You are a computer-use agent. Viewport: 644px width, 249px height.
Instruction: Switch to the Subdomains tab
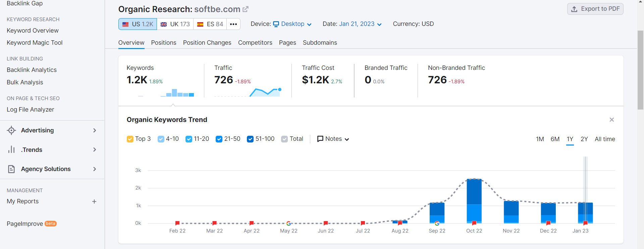[x=320, y=43]
